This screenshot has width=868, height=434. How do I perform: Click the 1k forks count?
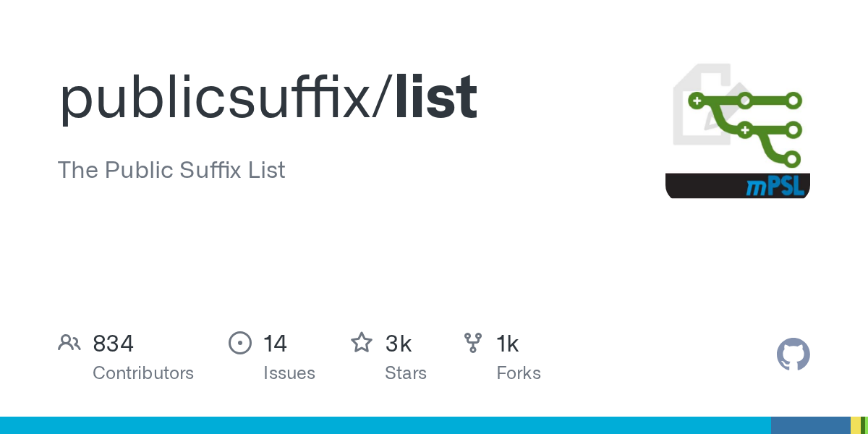[x=508, y=344]
